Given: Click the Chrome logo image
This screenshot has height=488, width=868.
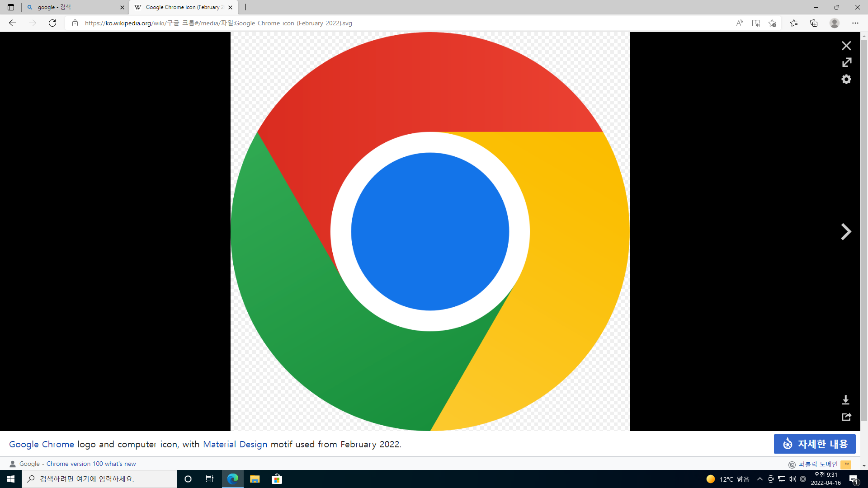Looking at the screenshot, I should [430, 231].
